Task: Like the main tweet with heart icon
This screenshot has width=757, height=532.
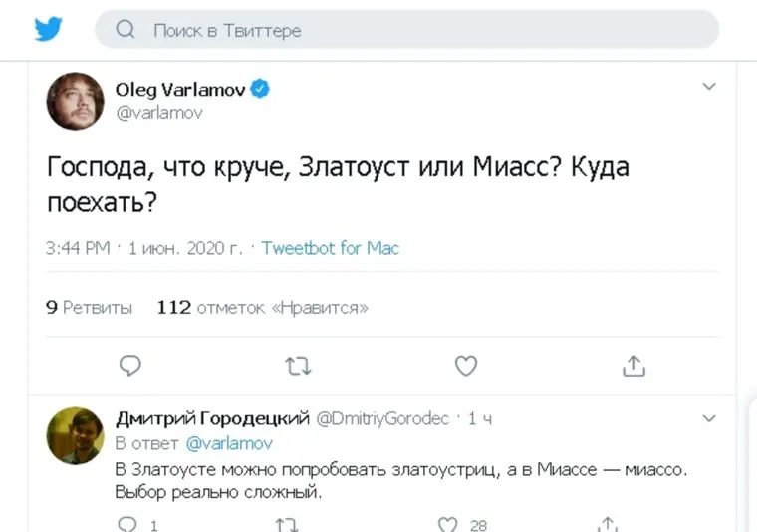Action: [x=466, y=367]
